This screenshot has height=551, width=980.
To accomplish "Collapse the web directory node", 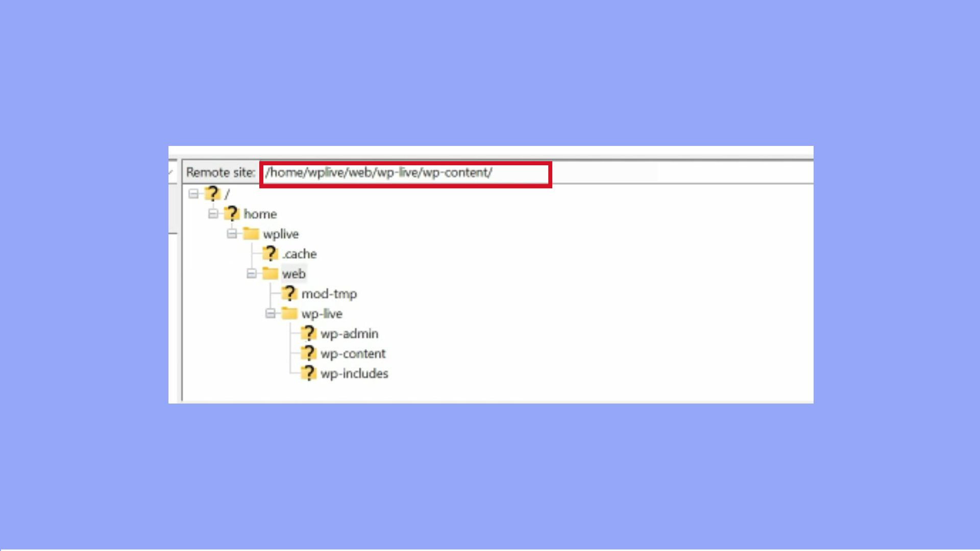I will click(252, 273).
